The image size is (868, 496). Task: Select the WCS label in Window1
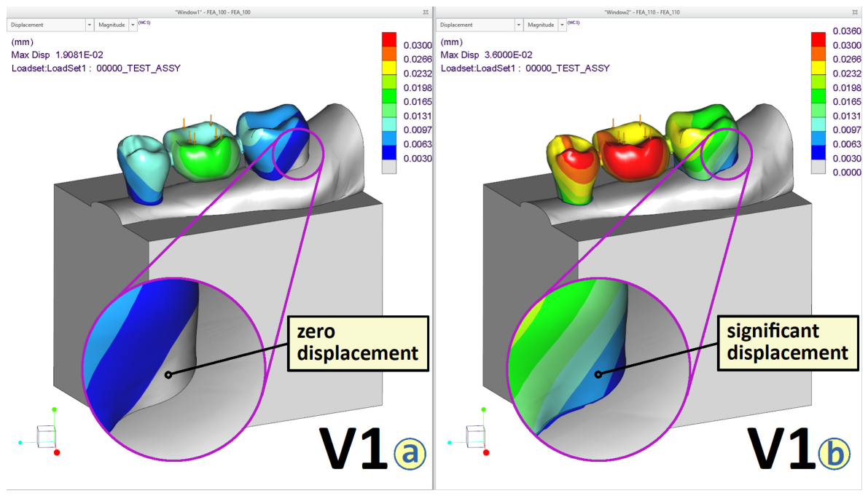[x=144, y=23]
